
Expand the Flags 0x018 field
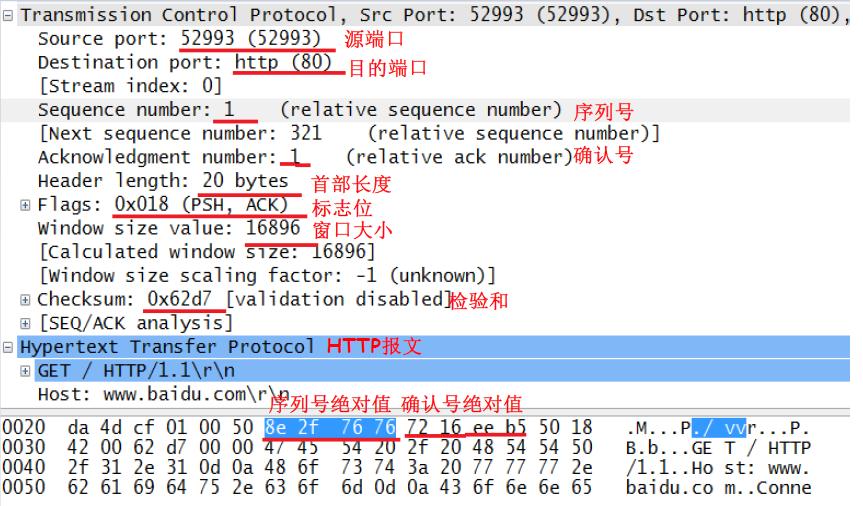(25, 205)
